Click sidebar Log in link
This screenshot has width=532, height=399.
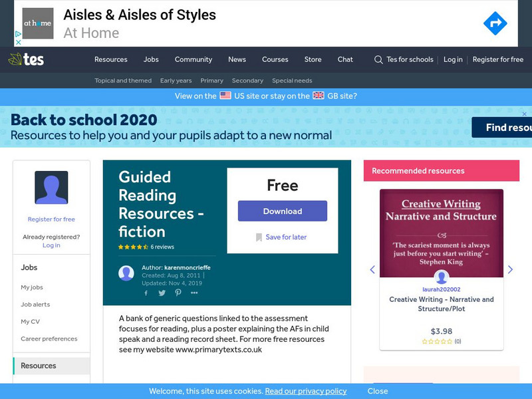click(x=51, y=245)
